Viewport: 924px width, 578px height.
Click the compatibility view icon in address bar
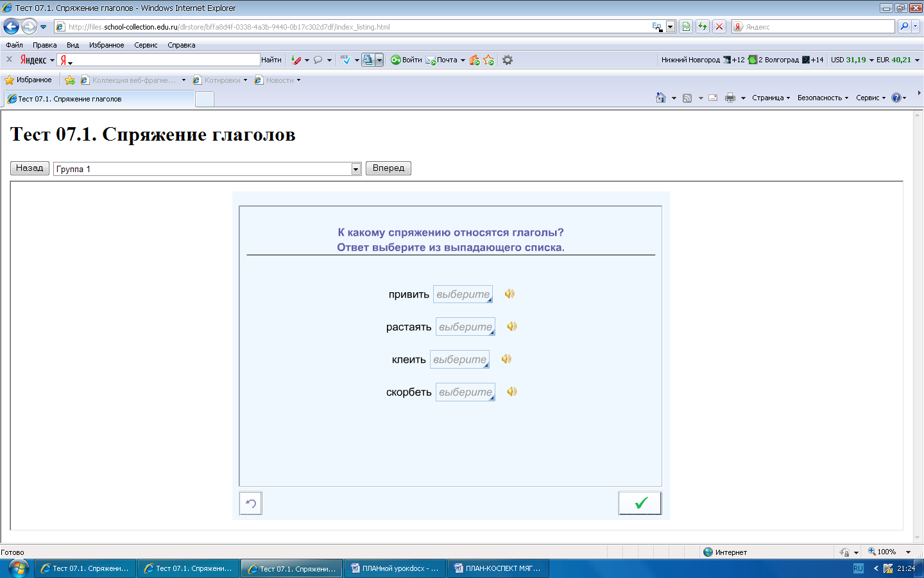tap(686, 27)
